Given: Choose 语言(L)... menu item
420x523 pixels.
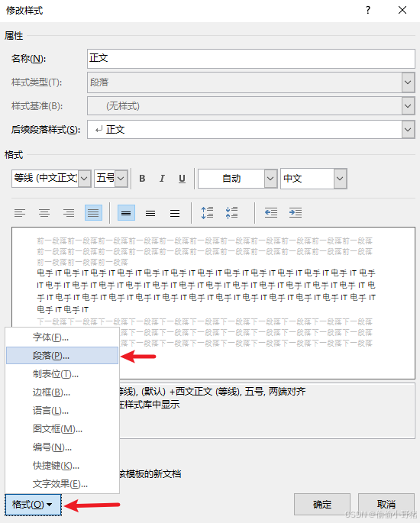Looking at the screenshot, I should (x=63, y=411).
